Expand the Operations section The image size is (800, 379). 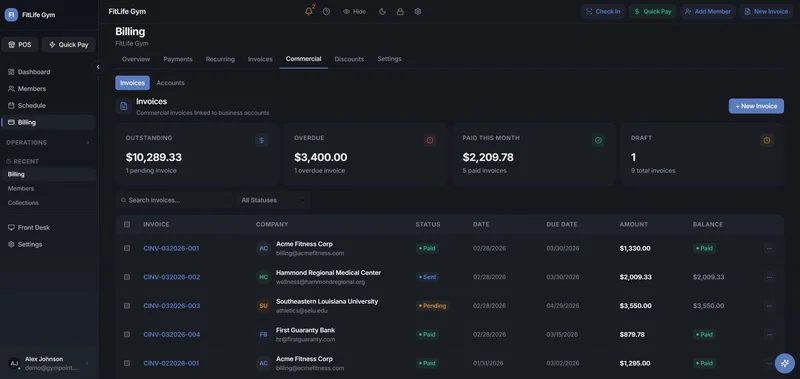(48, 142)
